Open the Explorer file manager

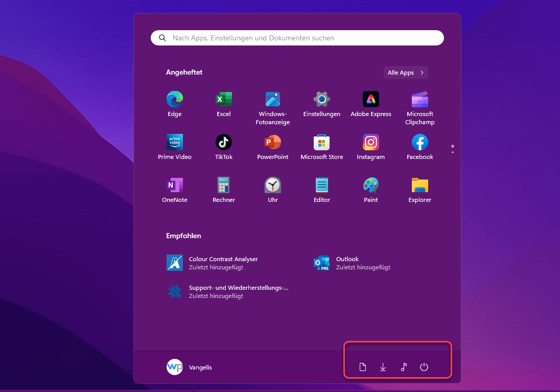[x=419, y=190]
